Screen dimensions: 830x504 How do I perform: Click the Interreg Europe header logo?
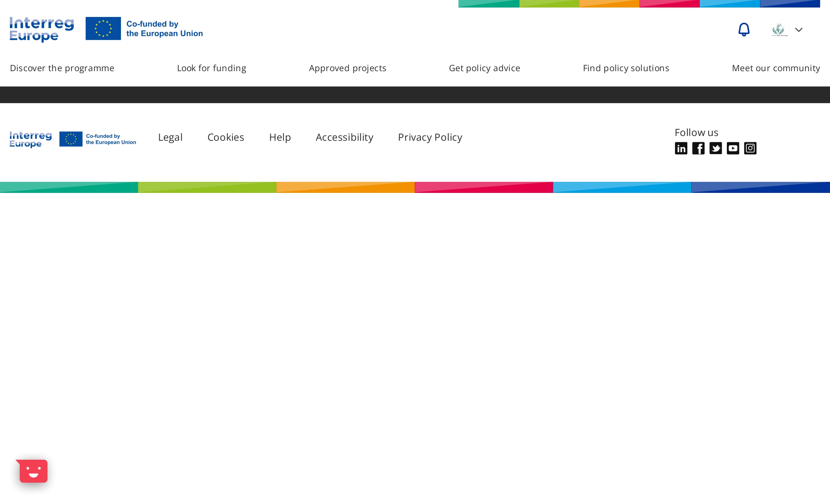coord(42,29)
